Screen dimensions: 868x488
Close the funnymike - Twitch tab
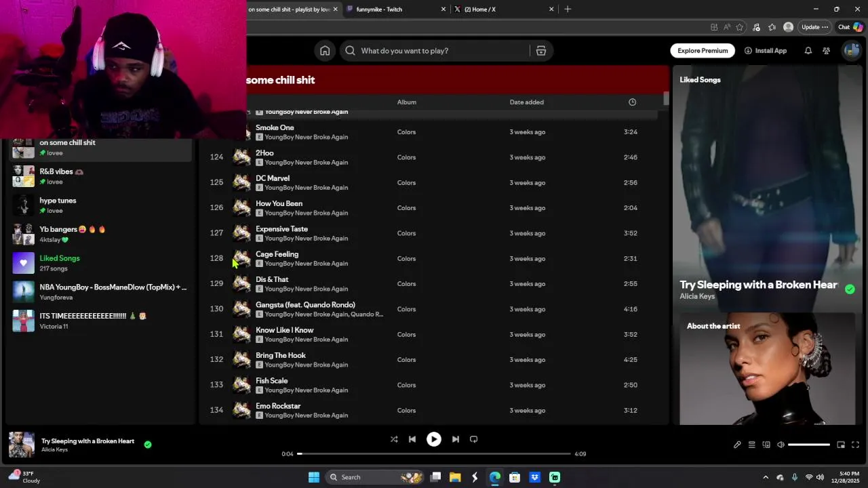pyautogui.click(x=443, y=9)
